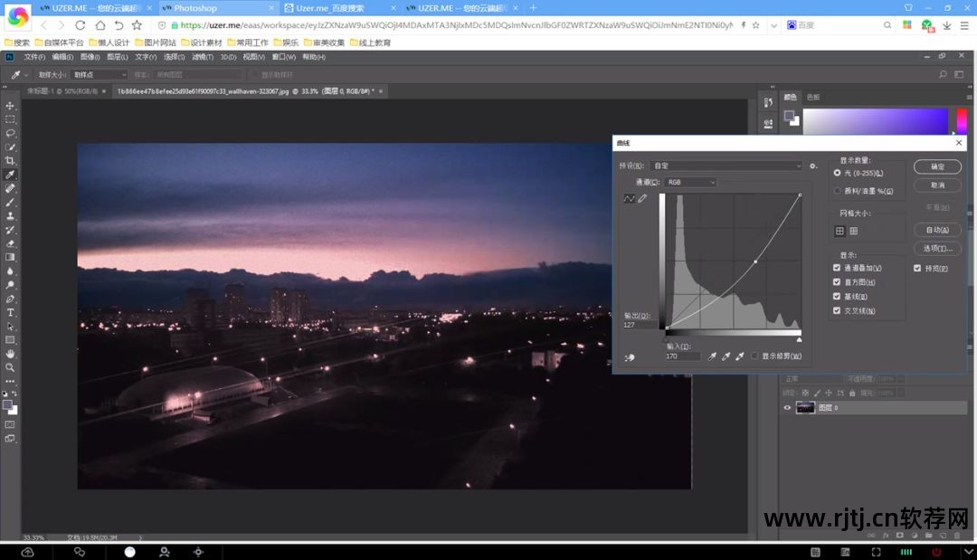Open the 取样大小 sample size dropdown
This screenshot has height=560, width=977.
tap(100, 74)
